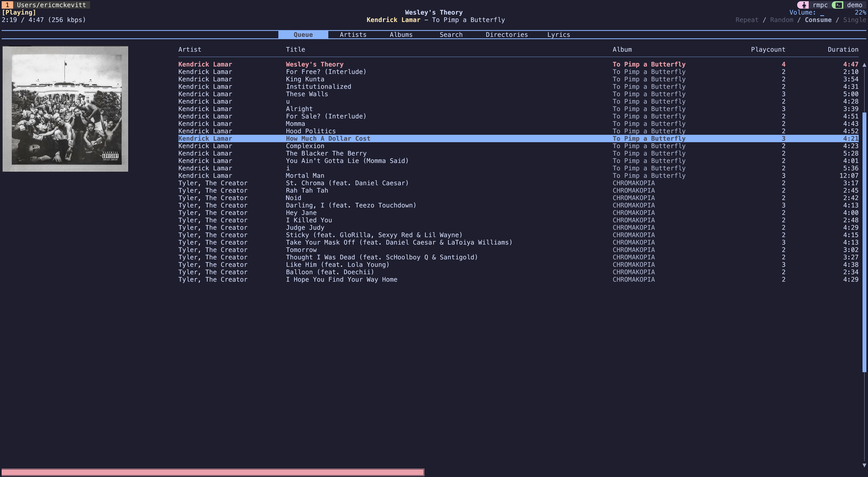868x477 pixels.
Task: Click the queue's vertical scrollbar thumb
Action: tap(864, 242)
